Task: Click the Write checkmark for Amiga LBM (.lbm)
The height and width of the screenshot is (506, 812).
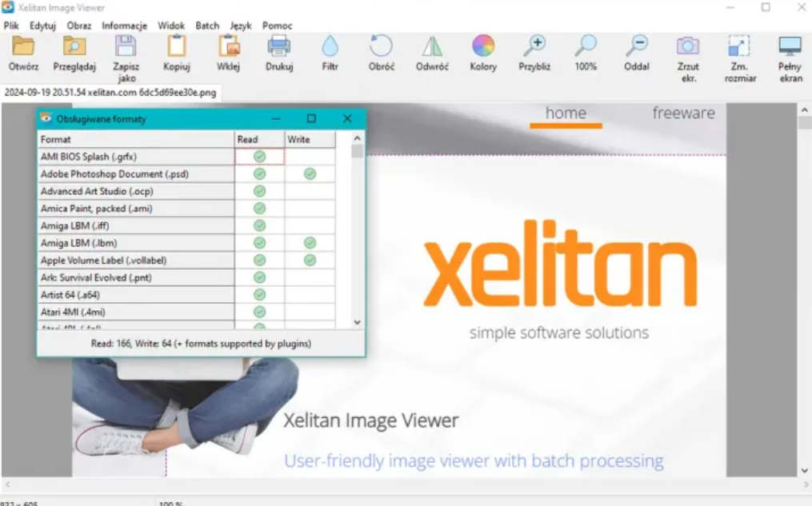Action: (x=310, y=243)
